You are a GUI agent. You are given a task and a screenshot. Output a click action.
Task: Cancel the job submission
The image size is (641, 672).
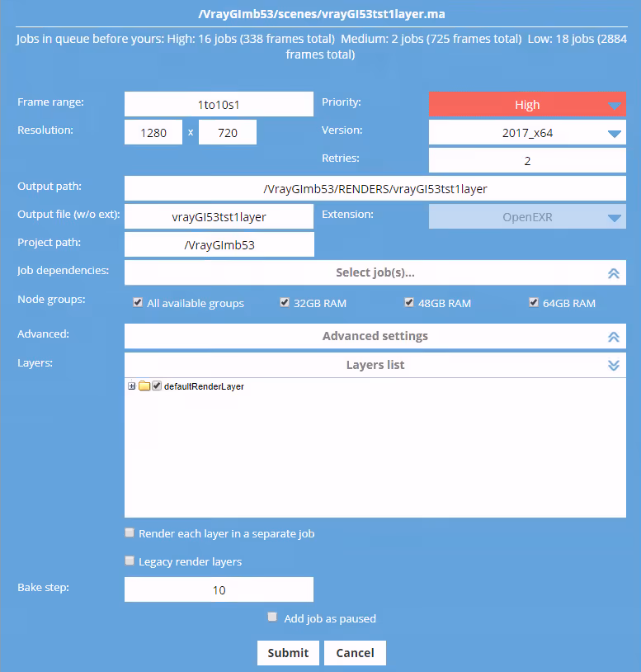355,653
